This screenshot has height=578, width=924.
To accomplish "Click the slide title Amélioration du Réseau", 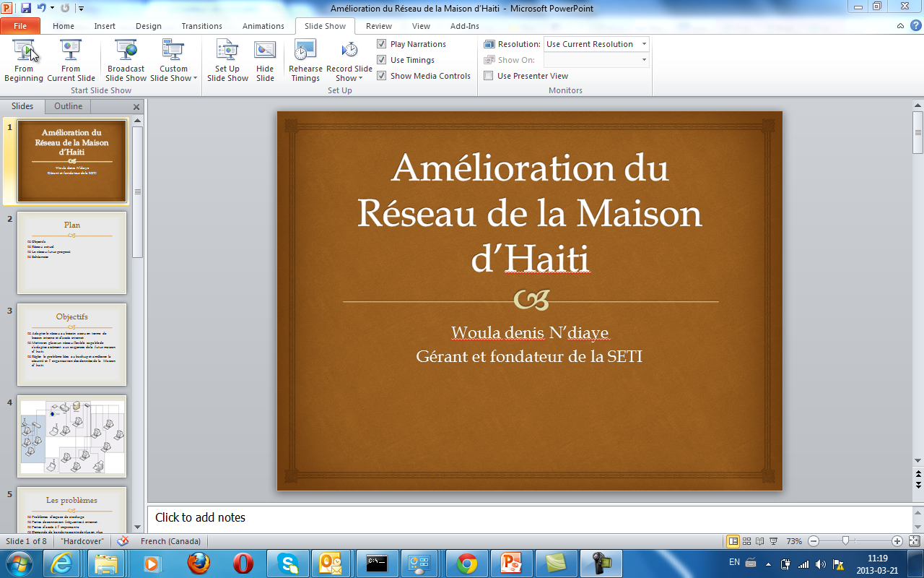I will (x=530, y=212).
